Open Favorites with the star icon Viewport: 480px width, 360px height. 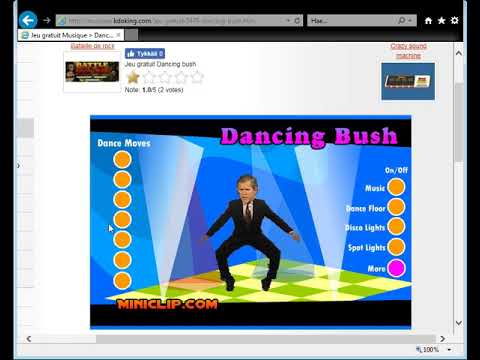[x=441, y=21]
